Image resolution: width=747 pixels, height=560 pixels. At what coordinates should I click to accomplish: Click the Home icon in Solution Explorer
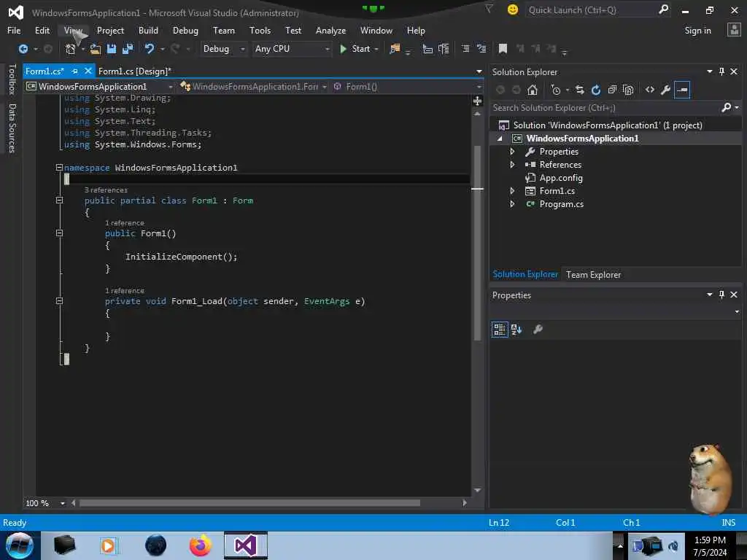tap(532, 90)
